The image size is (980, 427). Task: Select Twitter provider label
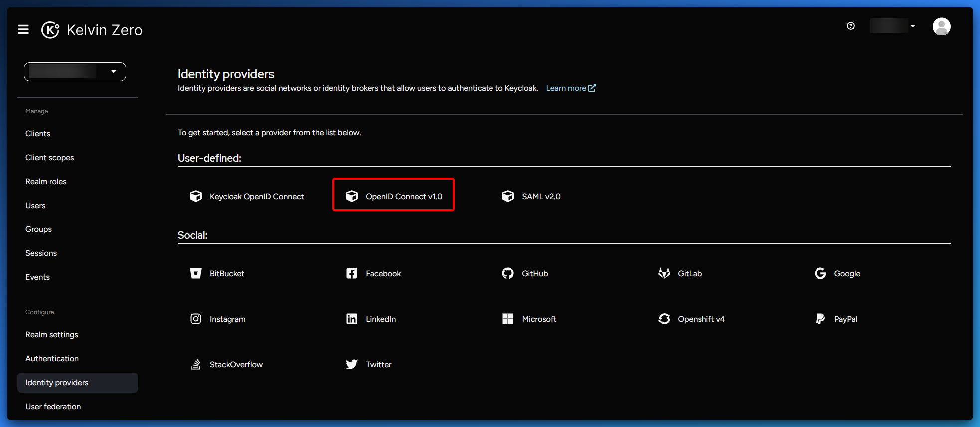[x=379, y=365]
